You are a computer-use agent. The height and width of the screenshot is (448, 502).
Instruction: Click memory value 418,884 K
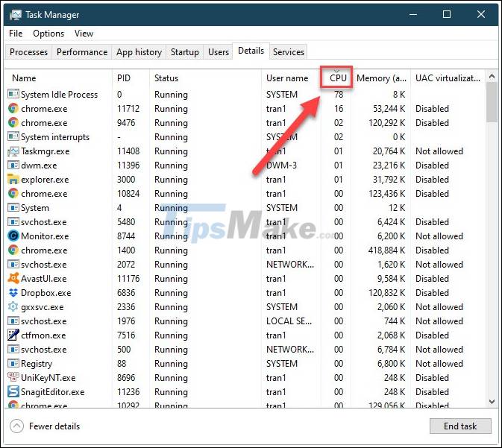pyautogui.click(x=386, y=250)
